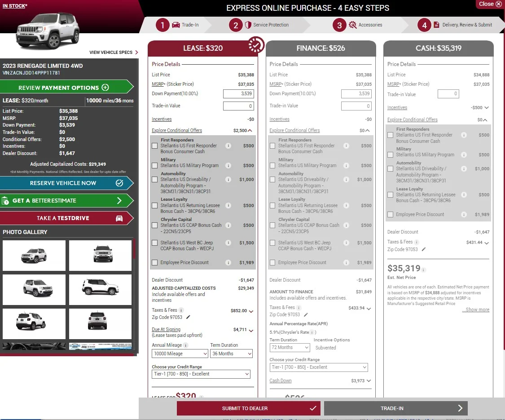
Task: Click info icon next to Lease Taxes & Fees
Action: pyautogui.click(x=181, y=310)
